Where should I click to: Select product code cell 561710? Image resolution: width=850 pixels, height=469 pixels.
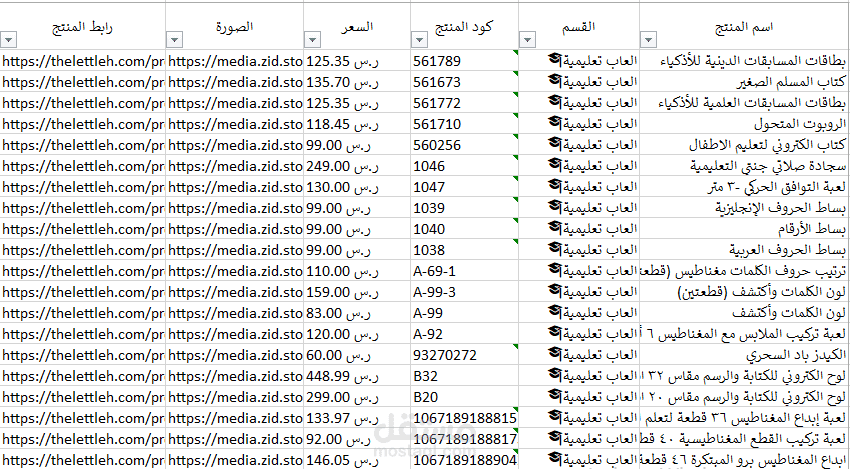click(x=465, y=124)
